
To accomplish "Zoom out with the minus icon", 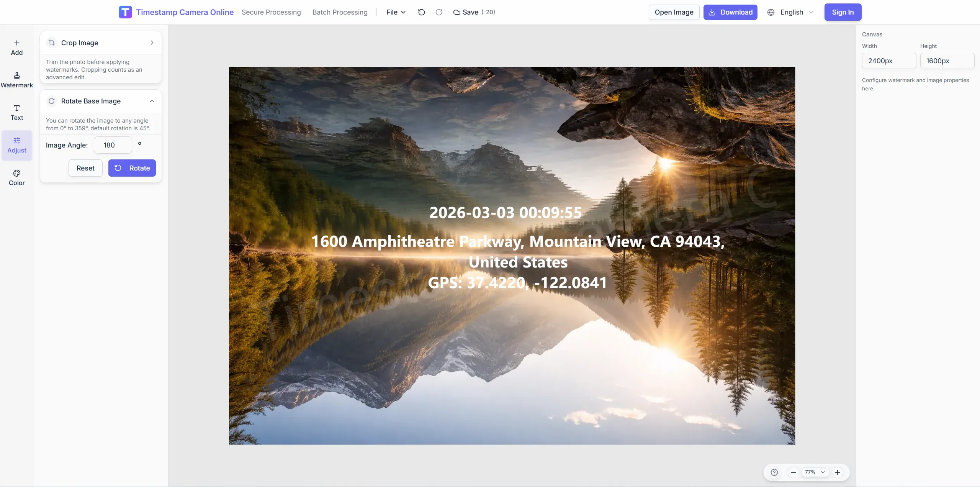I will pyautogui.click(x=793, y=472).
